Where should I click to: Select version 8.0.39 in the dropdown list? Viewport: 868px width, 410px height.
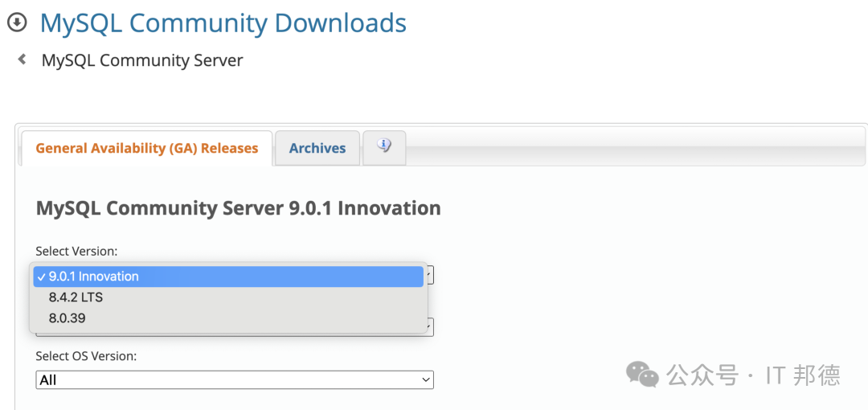click(228, 318)
